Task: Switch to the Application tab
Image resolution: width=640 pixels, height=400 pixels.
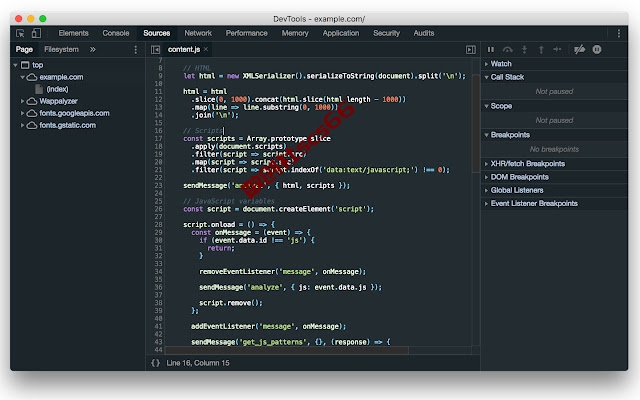Action: click(341, 33)
